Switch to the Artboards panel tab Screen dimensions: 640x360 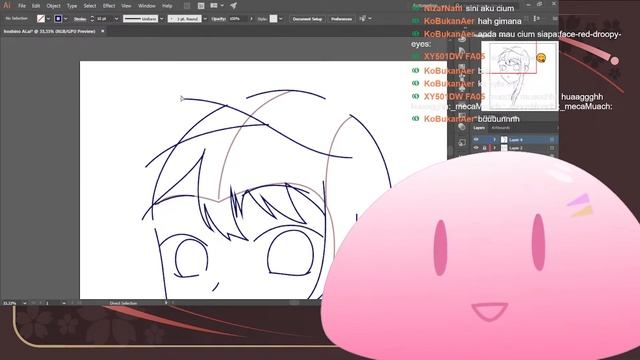click(x=500, y=128)
